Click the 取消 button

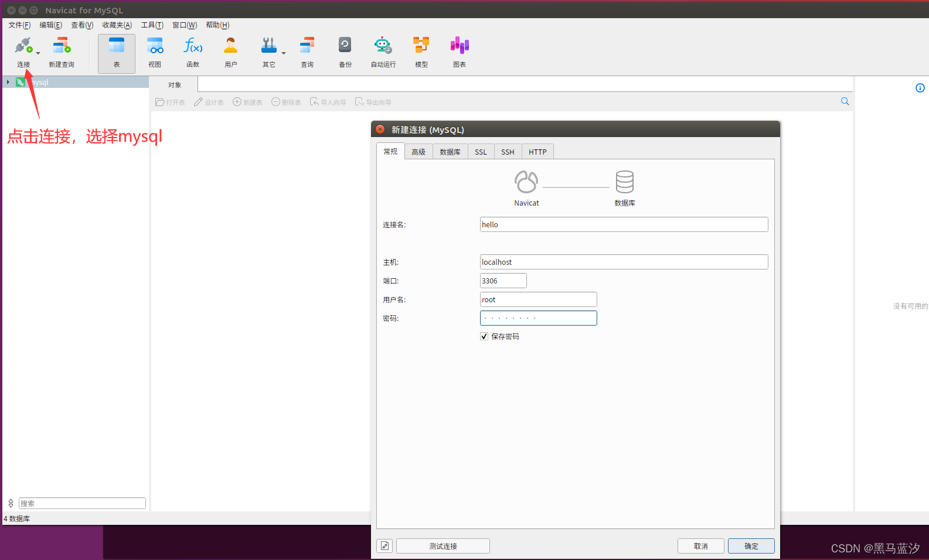(701, 546)
